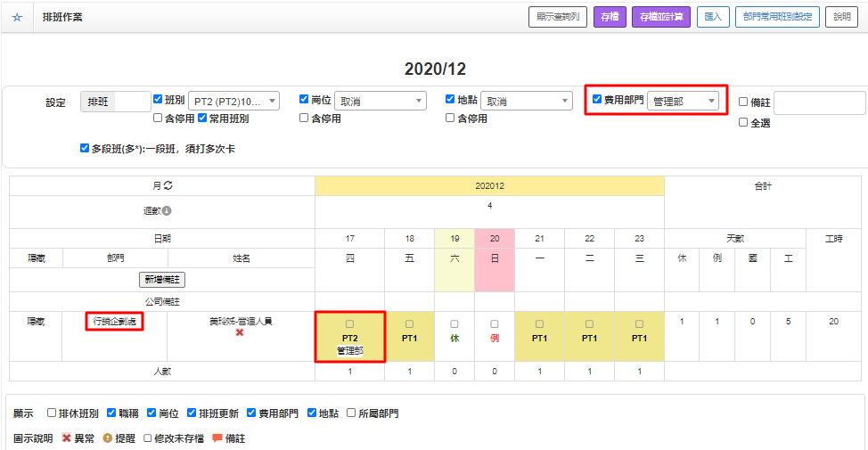Image resolution: width=868 pixels, height=450 pixels.
Task: Check the day 18 PT1 shift checkbox
Action: tap(410, 324)
